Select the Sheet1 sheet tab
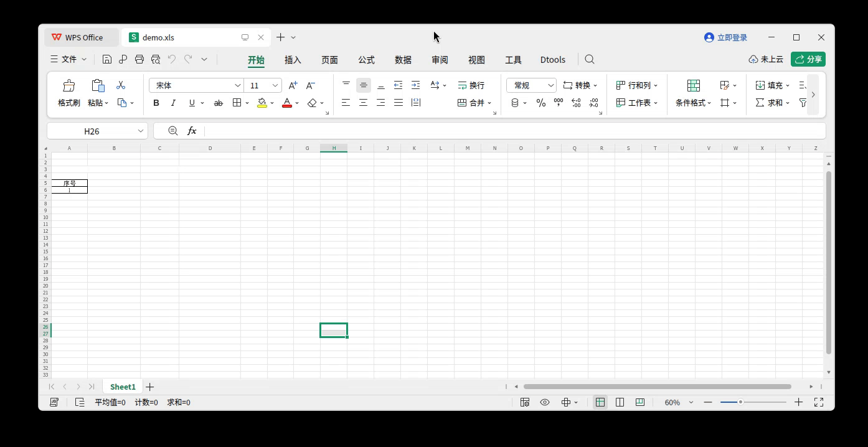The width and height of the screenshot is (868, 447). point(123,387)
